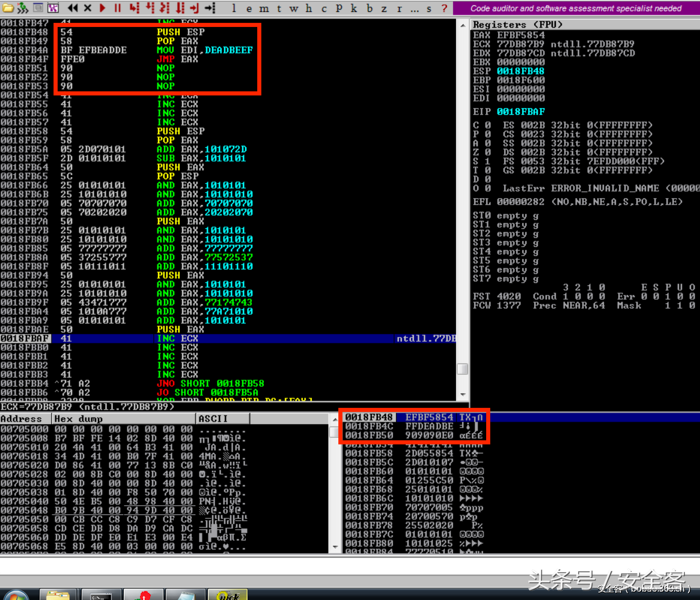Show the log window with the 'l' button
The image size is (700, 600).
click(x=234, y=8)
